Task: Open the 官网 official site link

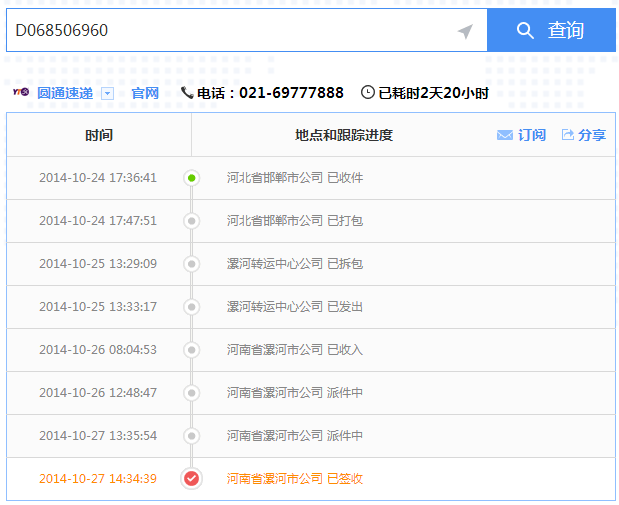Action: click(145, 93)
